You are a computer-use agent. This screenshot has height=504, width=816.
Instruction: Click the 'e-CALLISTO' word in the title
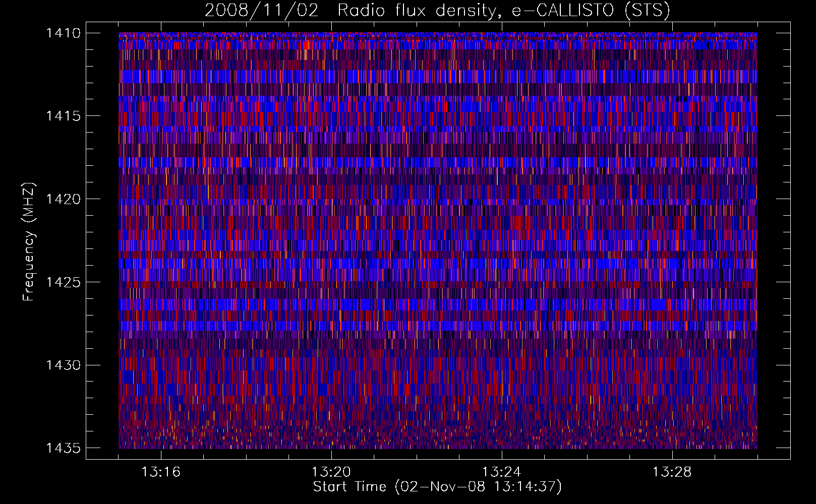tap(565, 11)
